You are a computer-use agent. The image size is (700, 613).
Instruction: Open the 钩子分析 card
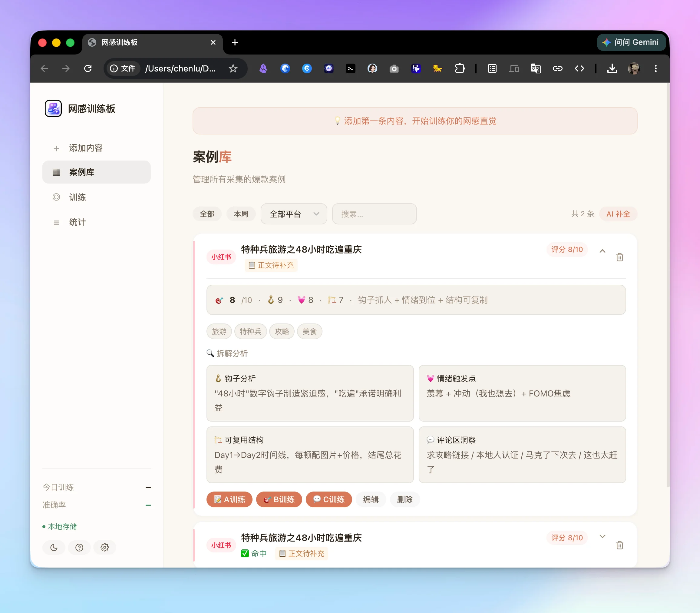310,393
